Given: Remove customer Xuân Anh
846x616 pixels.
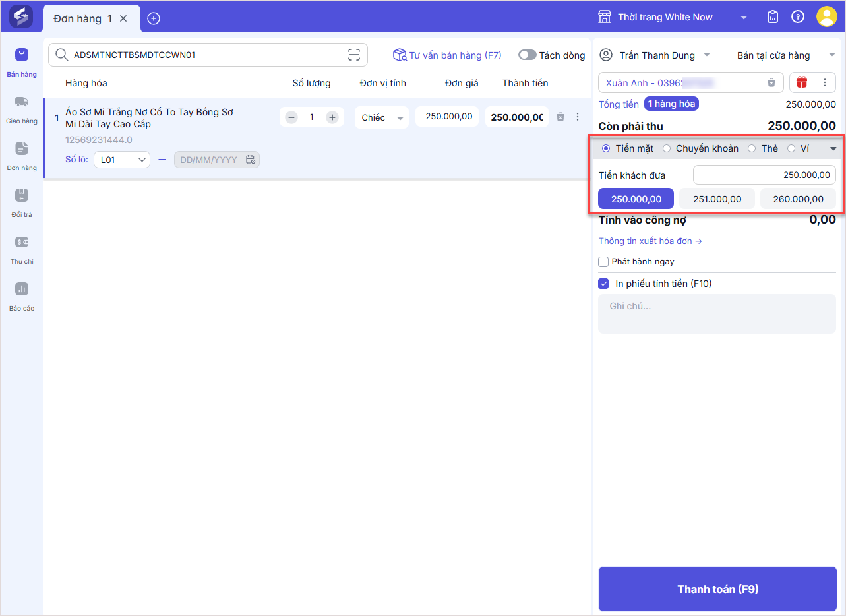Looking at the screenshot, I should point(771,82).
